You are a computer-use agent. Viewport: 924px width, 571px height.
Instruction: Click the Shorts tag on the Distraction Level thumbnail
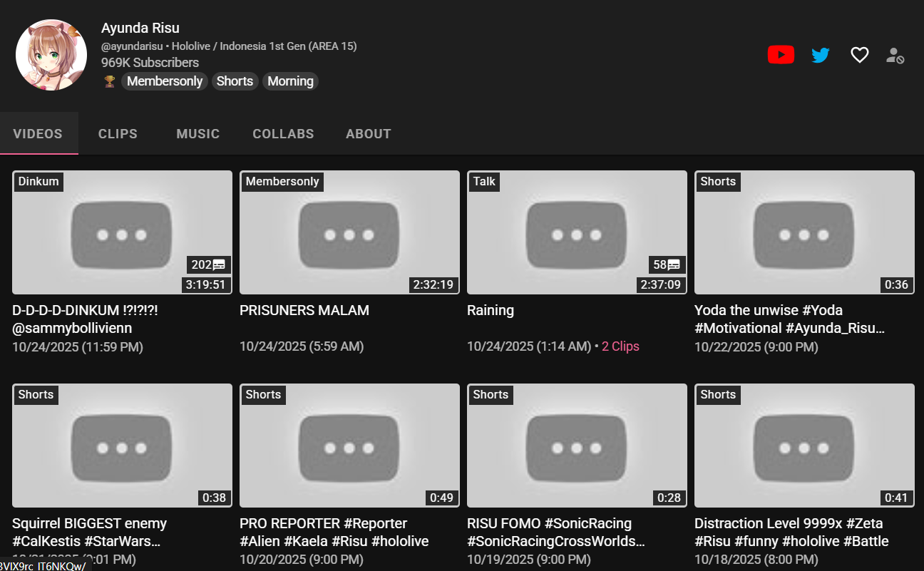click(x=718, y=394)
